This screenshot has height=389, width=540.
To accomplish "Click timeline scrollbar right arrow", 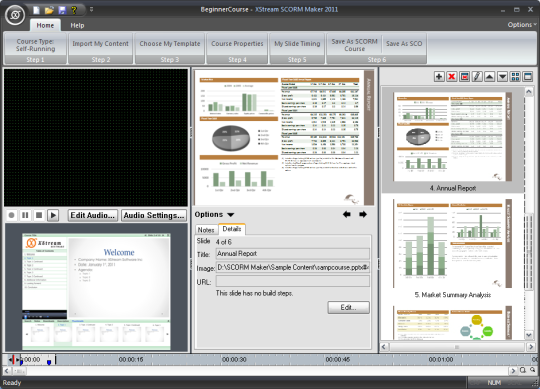I will pos(513,371).
